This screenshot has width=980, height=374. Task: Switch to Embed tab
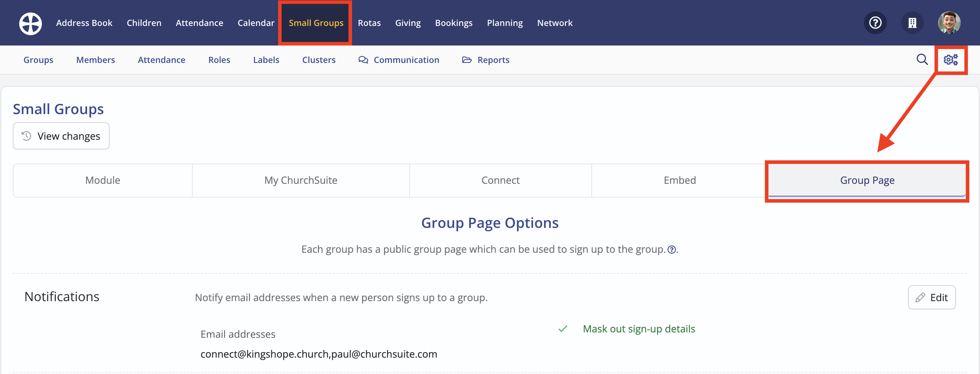(680, 180)
